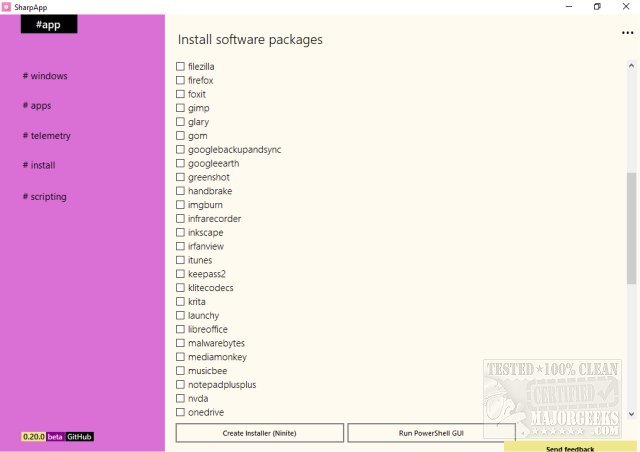
Task: Check the filezilla package
Action: 180,66
